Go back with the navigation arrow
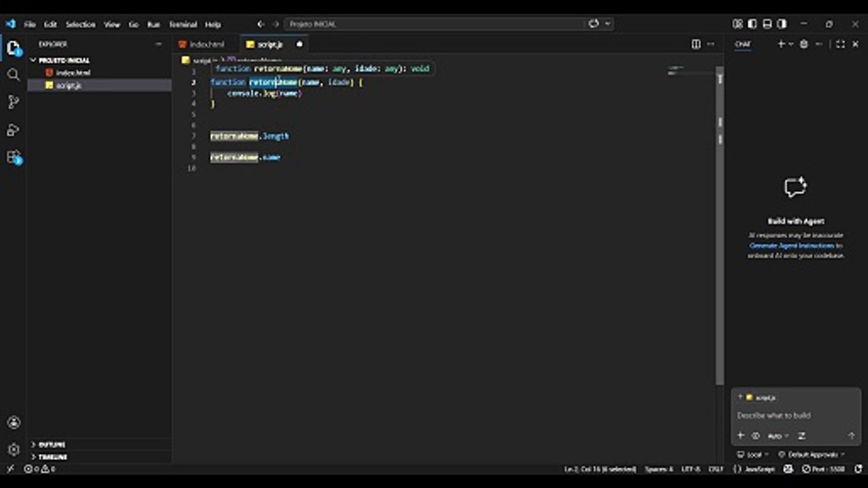The image size is (868, 488). click(x=260, y=24)
